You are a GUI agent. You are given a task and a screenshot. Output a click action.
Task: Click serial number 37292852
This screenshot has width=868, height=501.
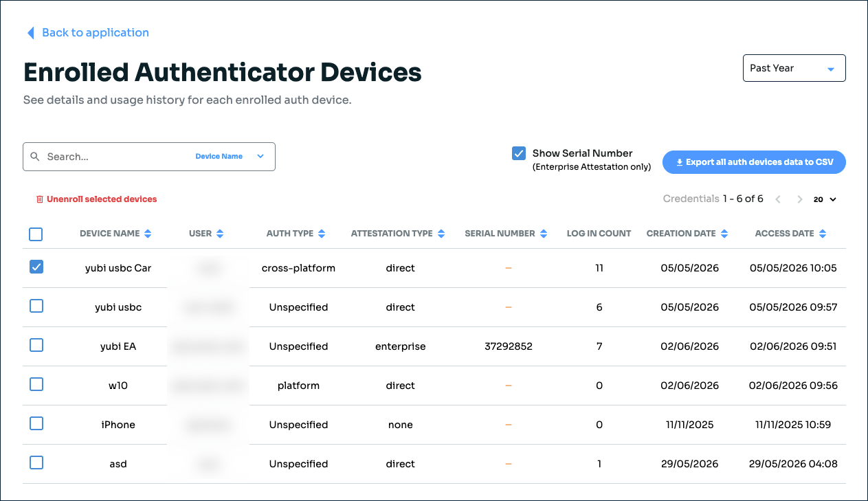[509, 346]
